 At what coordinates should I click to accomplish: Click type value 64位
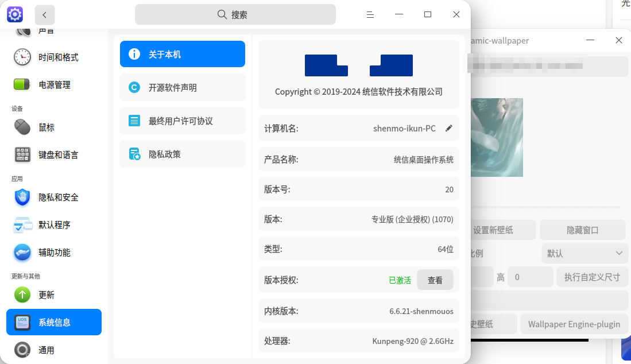[446, 249]
